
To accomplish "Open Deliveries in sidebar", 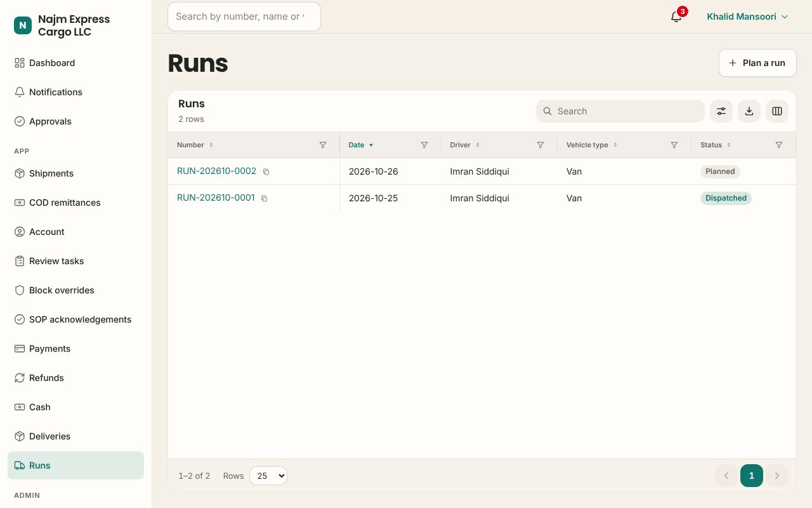I will [76, 436].
